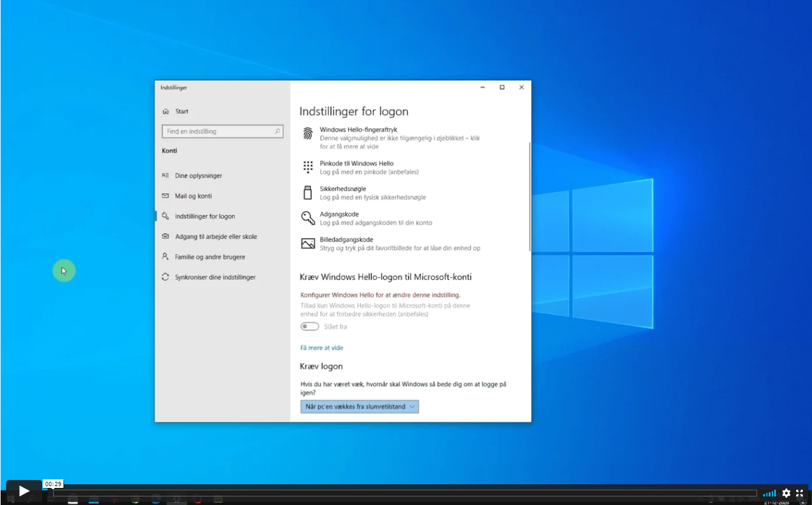Screen dimensions: 812x505
Task: Choose the Sikkerhedsnøgle USB key icon
Action: (x=308, y=193)
